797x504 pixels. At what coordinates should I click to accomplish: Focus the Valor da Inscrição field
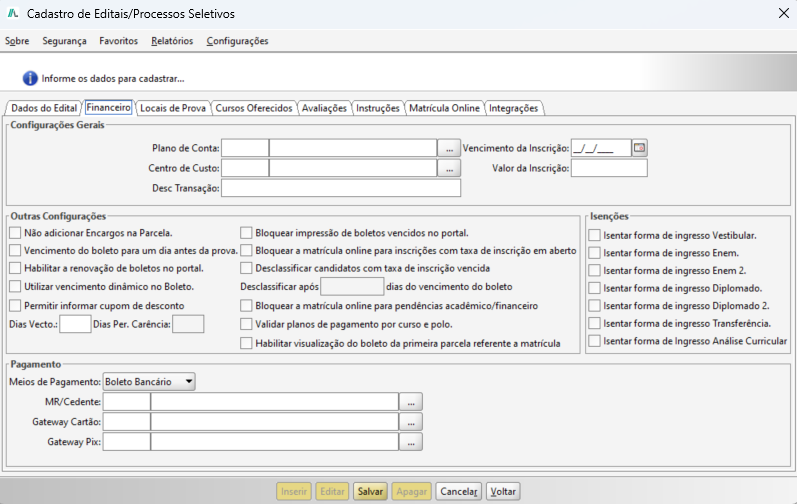tap(609, 168)
